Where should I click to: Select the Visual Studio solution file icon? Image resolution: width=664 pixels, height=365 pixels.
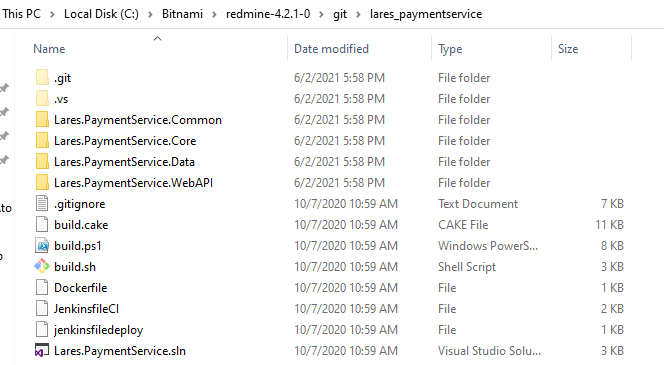[42, 351]
